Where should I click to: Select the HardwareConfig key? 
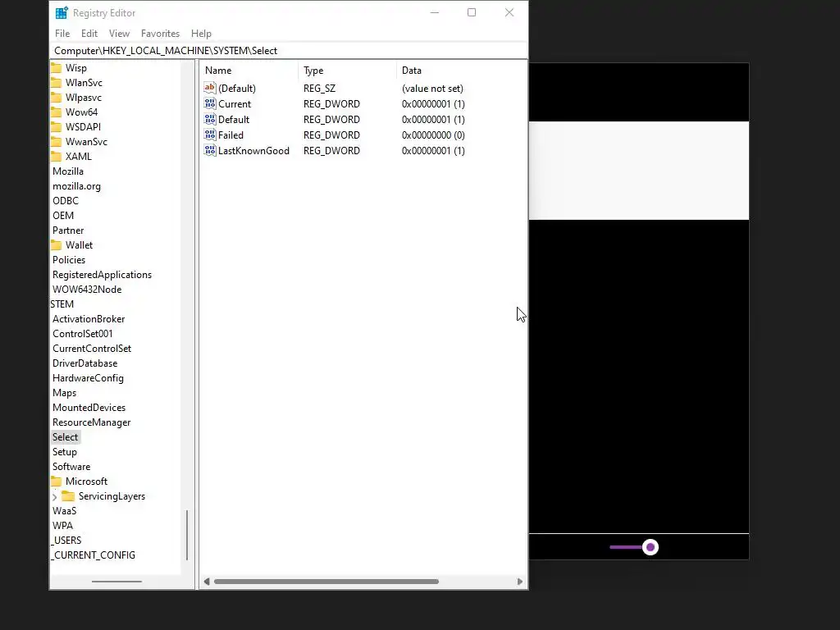[x=88, y=377]
